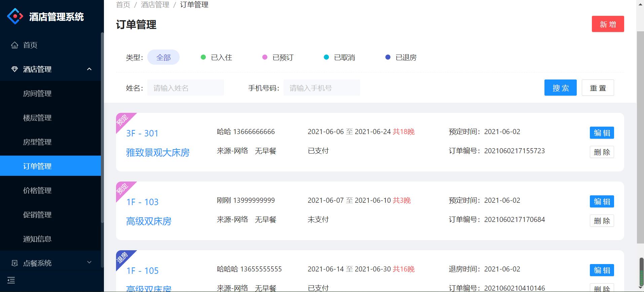This screenshot has width=644, height=292.
Task: Collapse the sidebar with the fold icon
Action: pyautogui.click(x=11, y=280)
